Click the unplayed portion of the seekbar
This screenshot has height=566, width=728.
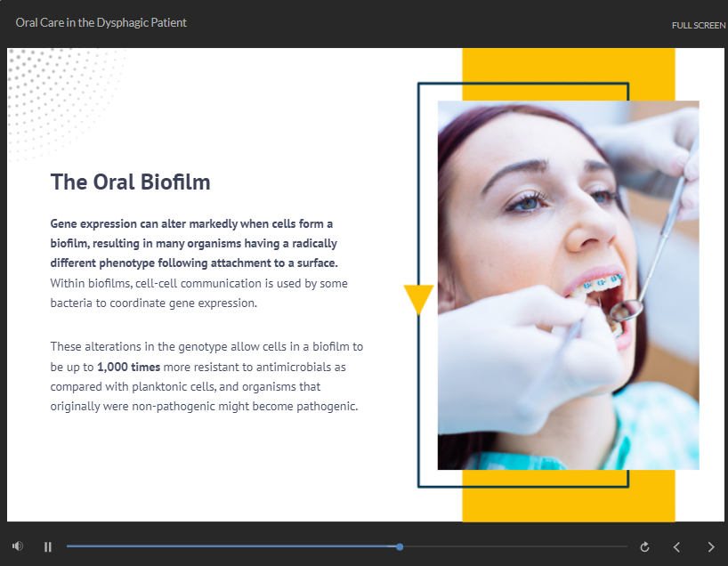pos(516,546)
